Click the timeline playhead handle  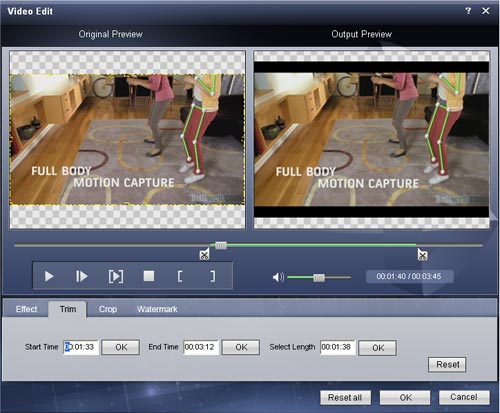pyautogui.click(x=221, y=246)
